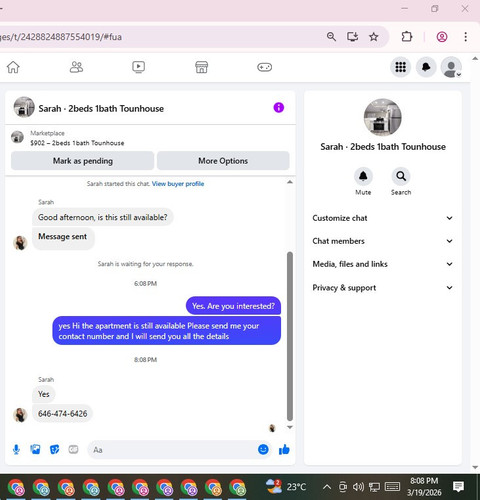Viewport: 480px width, 500px height.
Task: Open the account profile avatar menu
Action: point(451,67)
